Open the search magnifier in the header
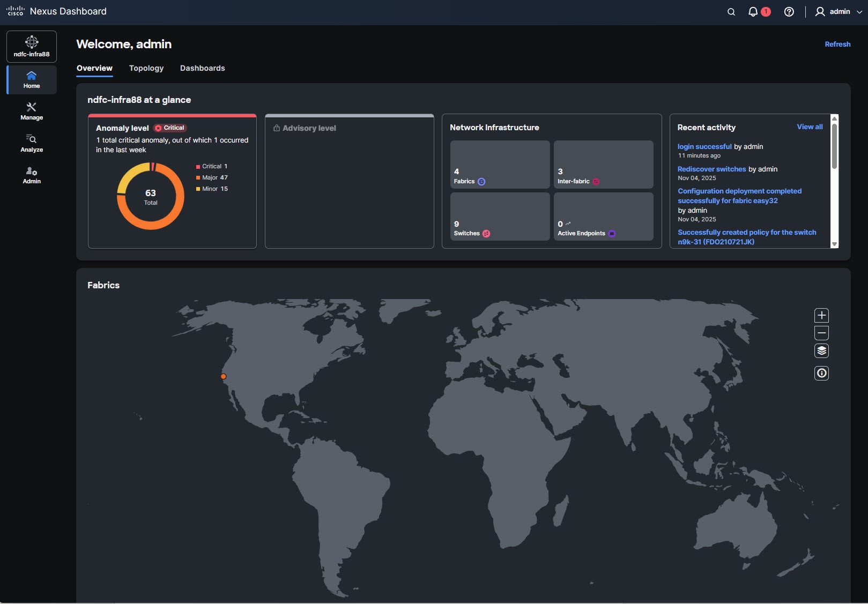 [731, 12]
